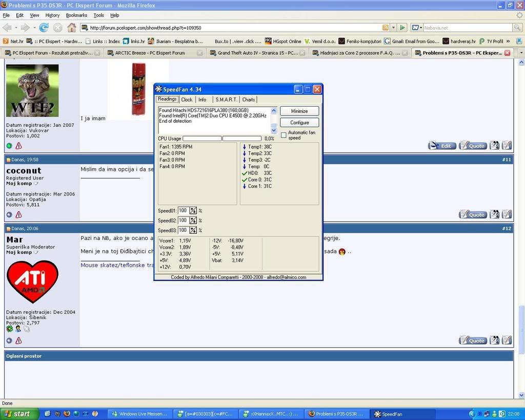Click the multi-quote icon on post #12

click(494, 341)
